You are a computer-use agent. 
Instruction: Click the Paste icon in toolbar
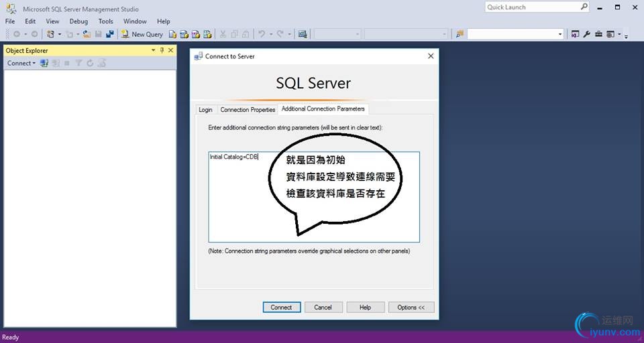coord(246,34)
